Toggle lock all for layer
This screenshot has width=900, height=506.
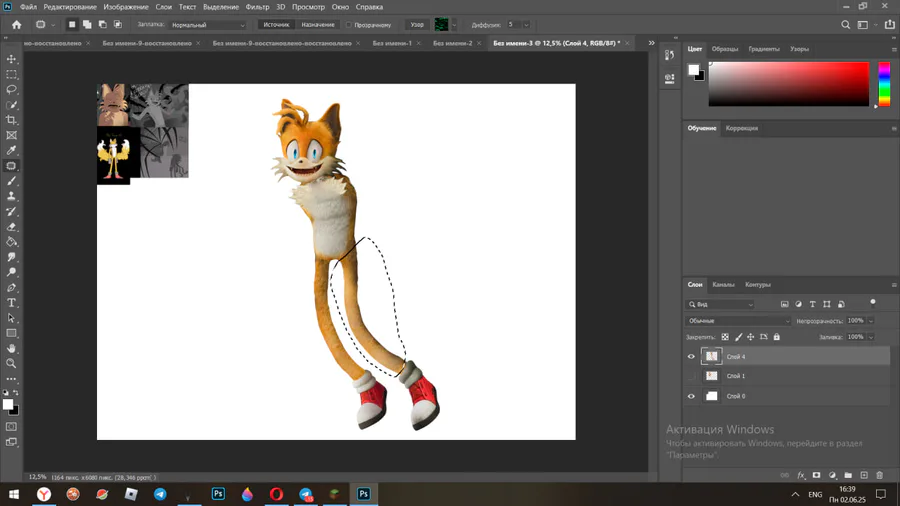(777, 337)
